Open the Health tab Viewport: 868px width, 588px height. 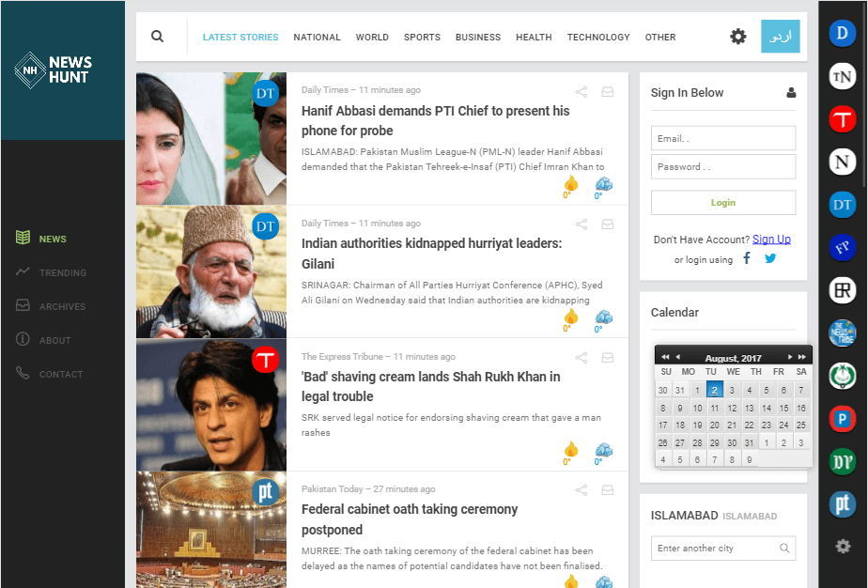pos(534,37)
